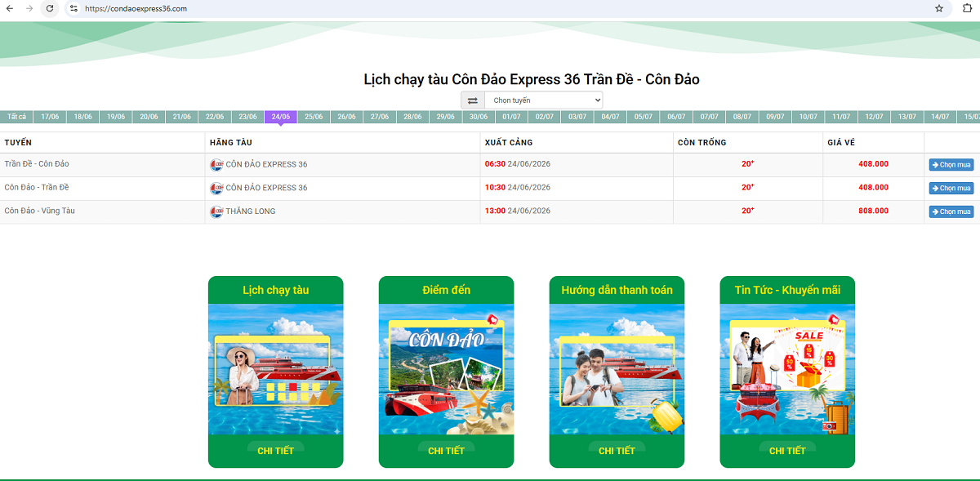Click the Tin Tức - Khuyến mãi title
Screen dimensions: 980x481
[x=787, y=290]
